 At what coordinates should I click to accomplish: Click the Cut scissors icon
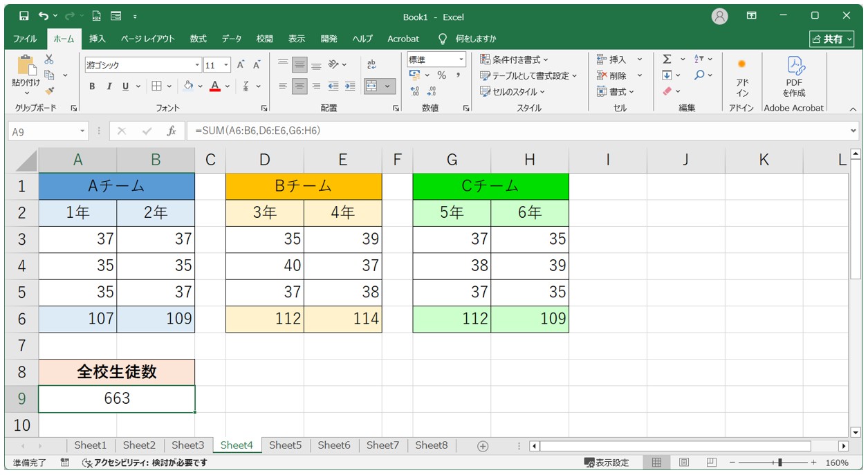49,59
